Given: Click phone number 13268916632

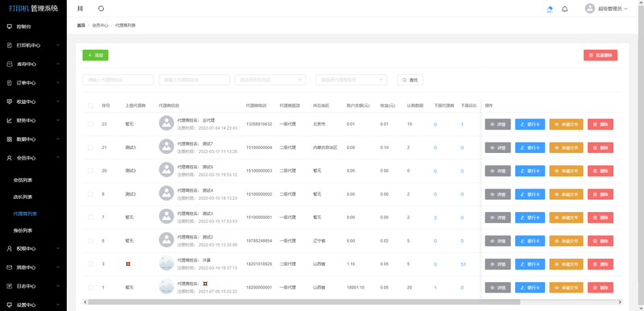Looking at the screenshot, I should (258, 124).
